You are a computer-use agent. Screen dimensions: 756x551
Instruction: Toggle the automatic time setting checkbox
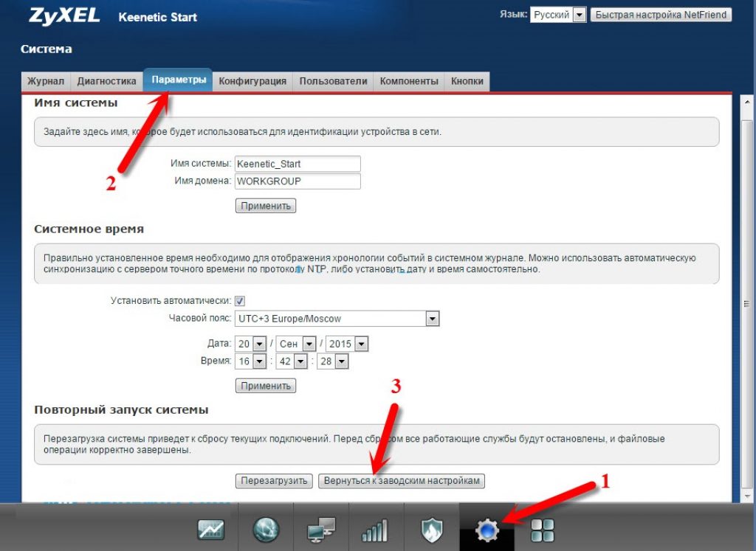pyautogui.click(x=240, y=301)
